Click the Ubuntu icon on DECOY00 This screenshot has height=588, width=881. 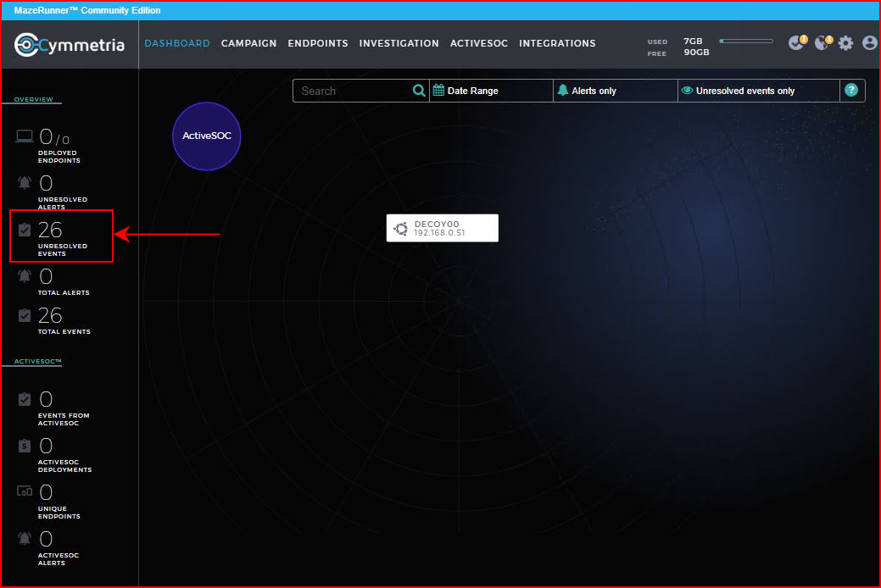(400, 229)
